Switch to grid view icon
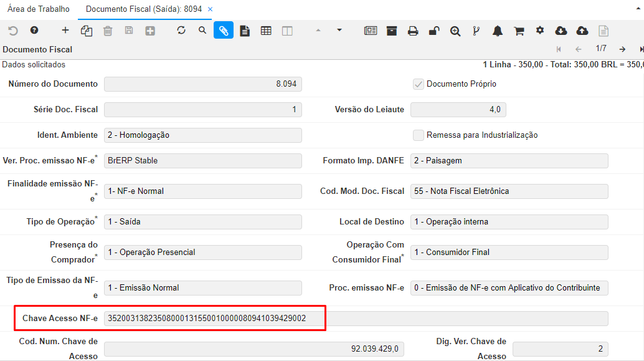 [x=266, y=31]
